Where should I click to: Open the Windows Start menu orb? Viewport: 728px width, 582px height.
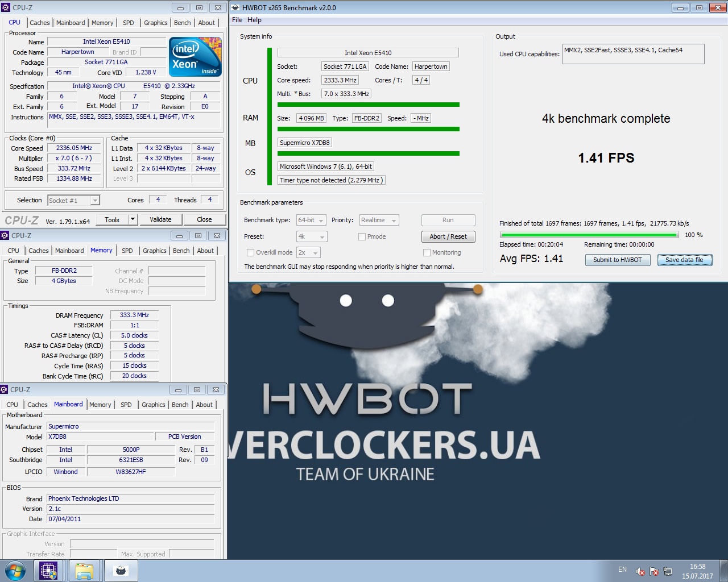coord(15,571)
